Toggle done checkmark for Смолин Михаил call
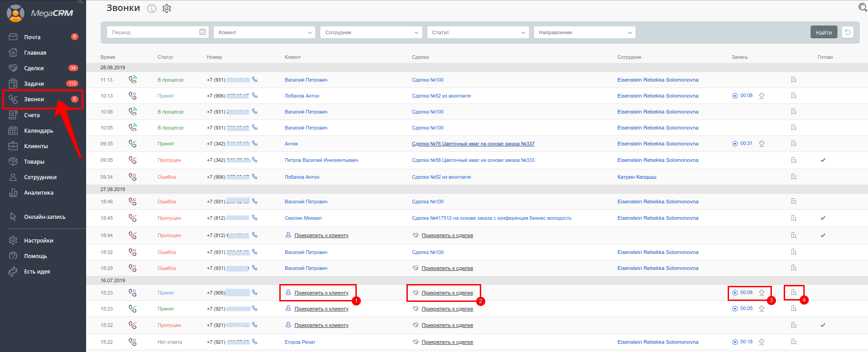The image size is (868, 352). point(823,218)
